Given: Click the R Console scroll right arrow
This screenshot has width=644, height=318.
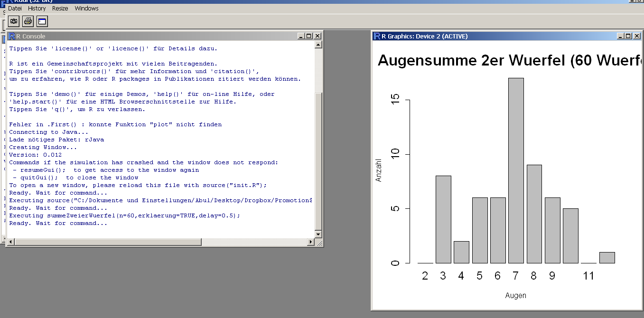Looking at the screenshot, I should point(311,242).
